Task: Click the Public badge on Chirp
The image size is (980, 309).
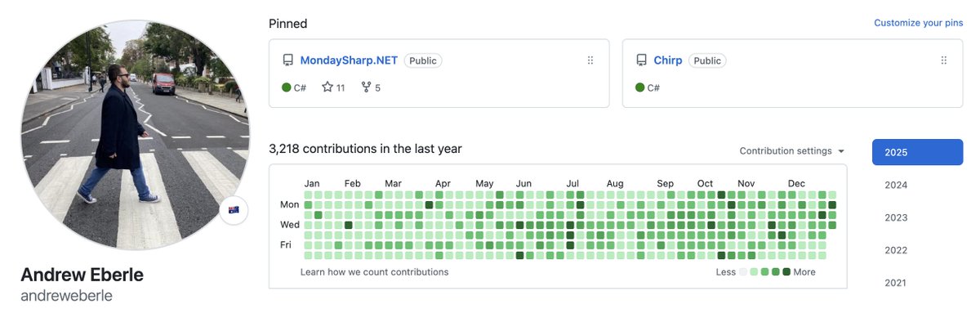Action: [x=707, y=60]
